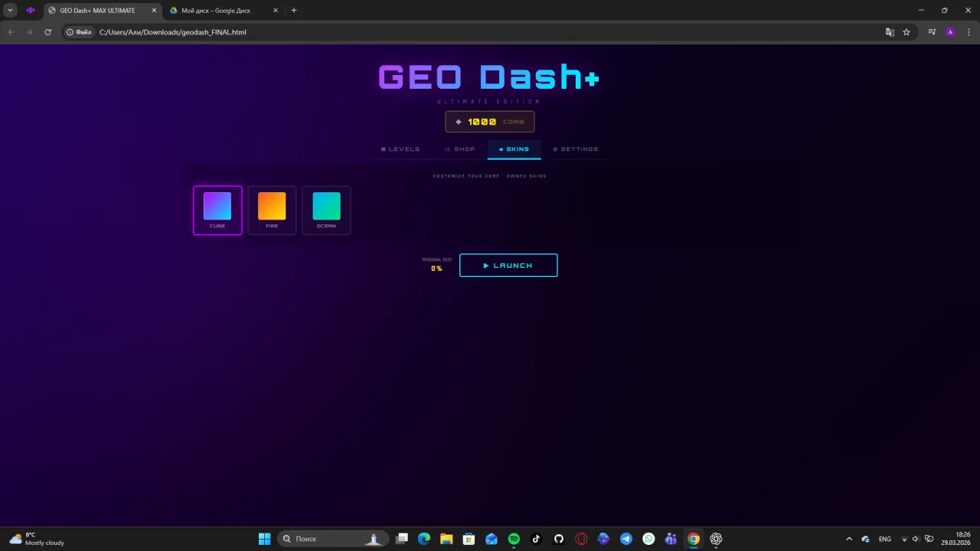The width and height of the screenshot is (980, 551).
Task: Open OneDrive cloud tray icon
Action: coord(866,539)
